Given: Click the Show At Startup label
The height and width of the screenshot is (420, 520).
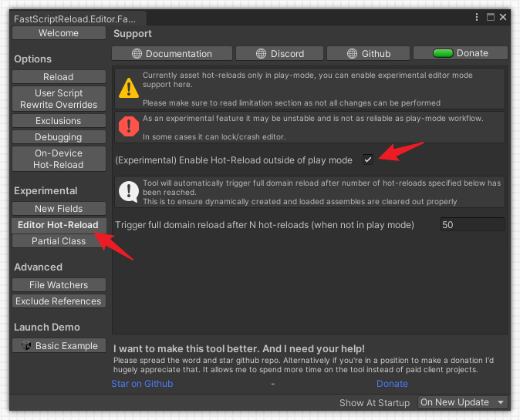Looking at the screenshot, I should pyautogui.click(x=374, y=403).
